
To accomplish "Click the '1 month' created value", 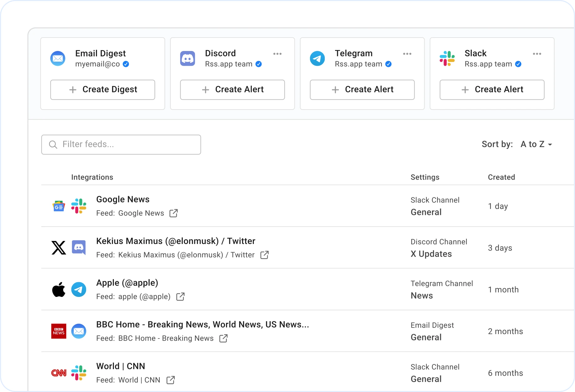I will 503,290.
